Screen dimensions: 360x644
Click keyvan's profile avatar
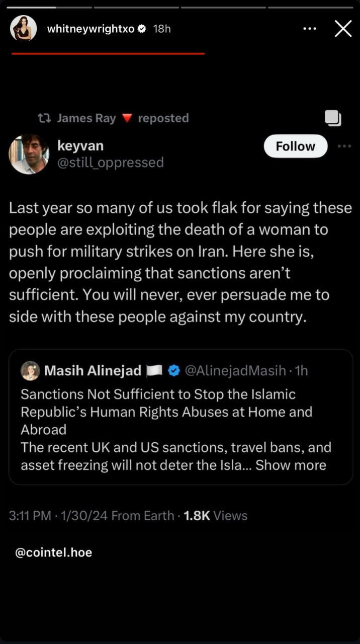(x=29, y=154)
